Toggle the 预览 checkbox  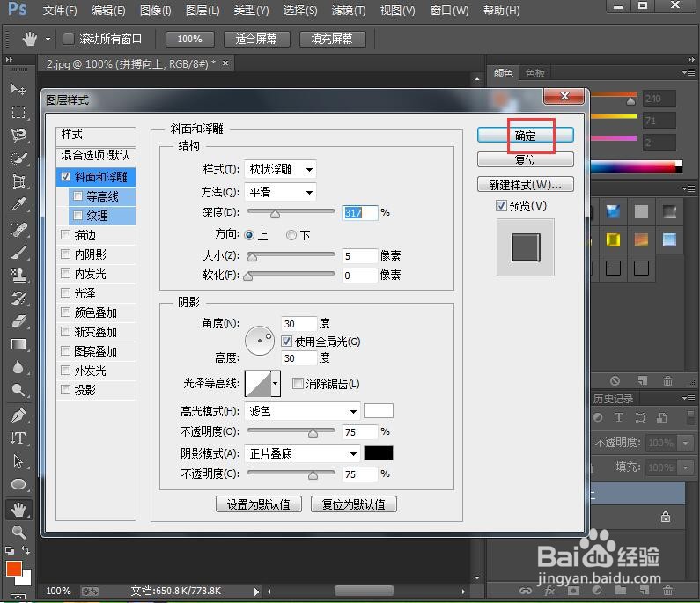[x=501, y=206]
